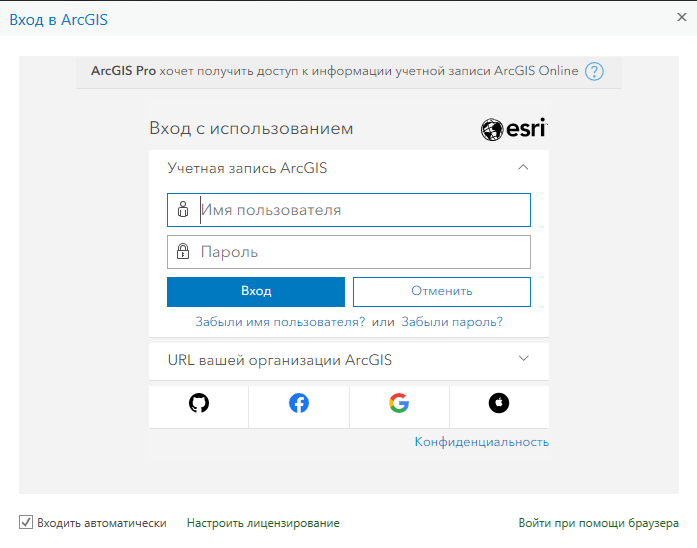Sign in with Apple icon
697x548 pixels.
499,403
